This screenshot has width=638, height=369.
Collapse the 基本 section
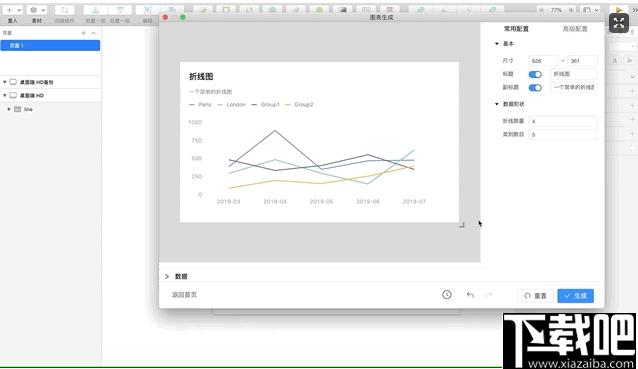496,44
